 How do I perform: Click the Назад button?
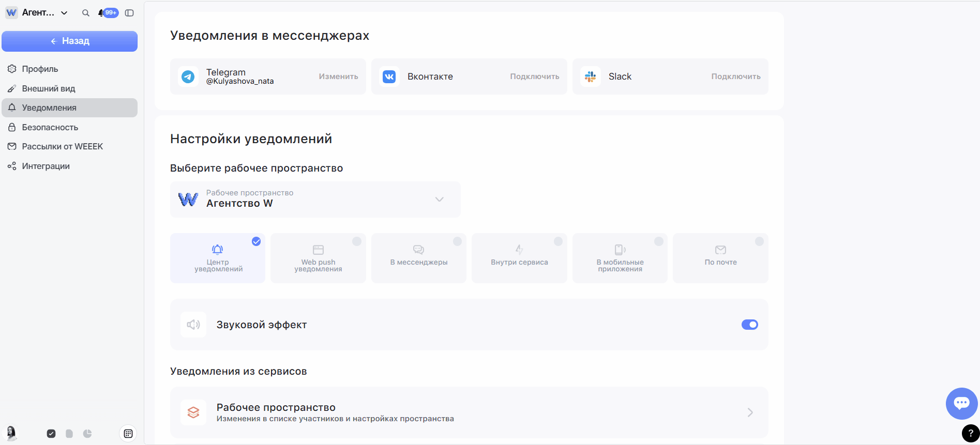coord(69,41)
